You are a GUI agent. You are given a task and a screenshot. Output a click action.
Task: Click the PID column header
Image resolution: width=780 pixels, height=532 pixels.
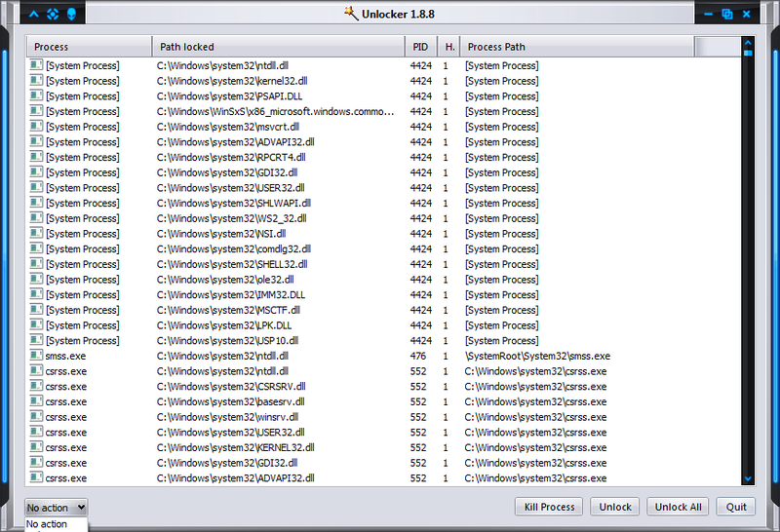420,47
